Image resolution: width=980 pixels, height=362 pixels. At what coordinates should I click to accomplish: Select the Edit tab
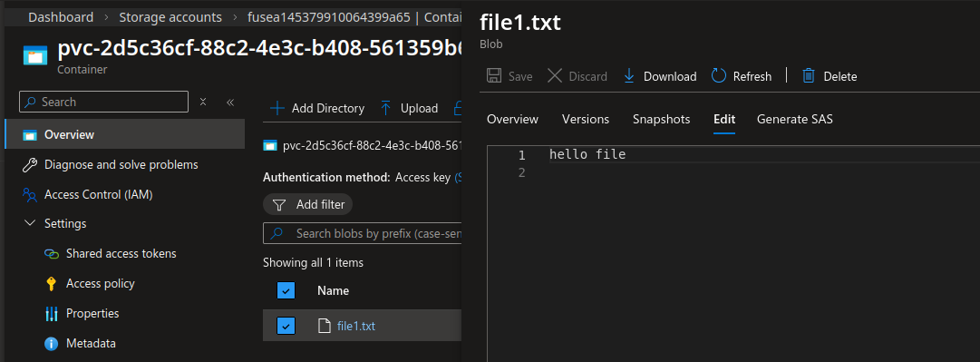point(724,119)
